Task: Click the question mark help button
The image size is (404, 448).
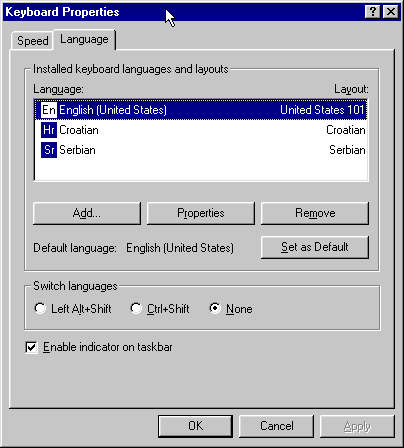Action: click(373, 12)
